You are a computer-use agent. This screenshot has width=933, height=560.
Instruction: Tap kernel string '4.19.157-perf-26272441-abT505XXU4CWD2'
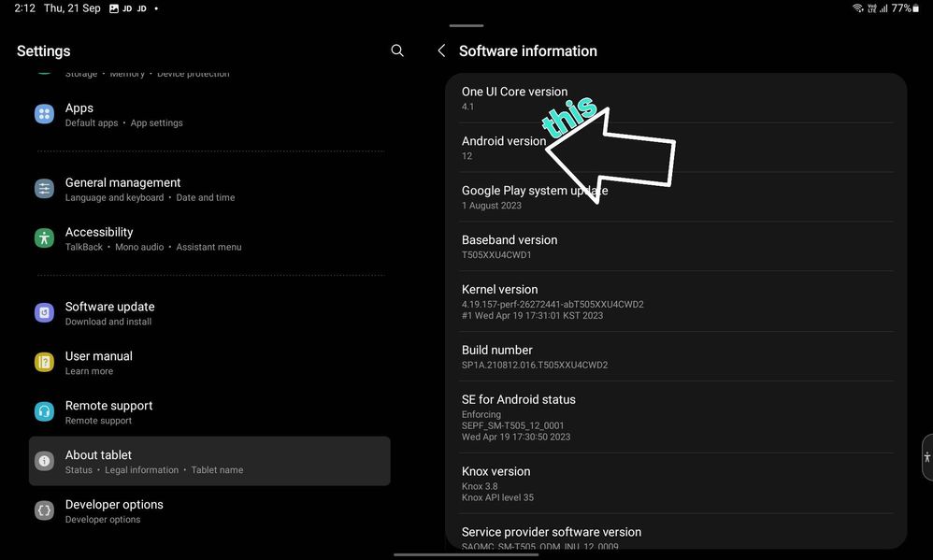tap(553, 304)
